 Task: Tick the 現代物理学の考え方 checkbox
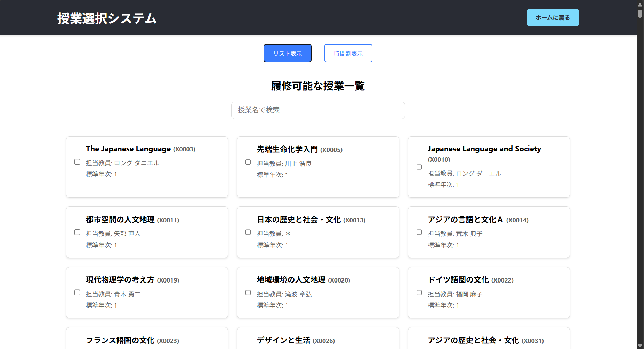(x=77, y=293)
